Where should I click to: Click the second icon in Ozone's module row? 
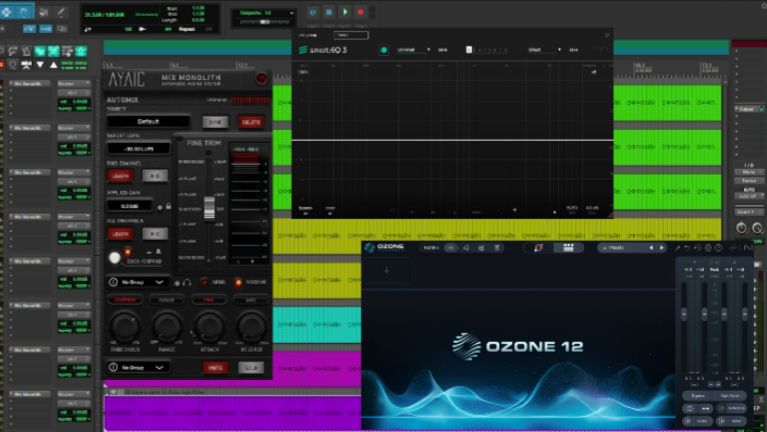(x=466, y=248)
